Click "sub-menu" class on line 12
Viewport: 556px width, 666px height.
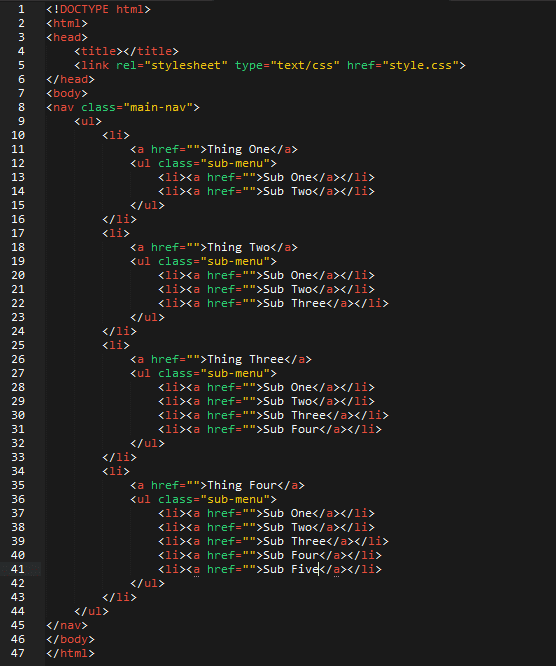point(235,164)
